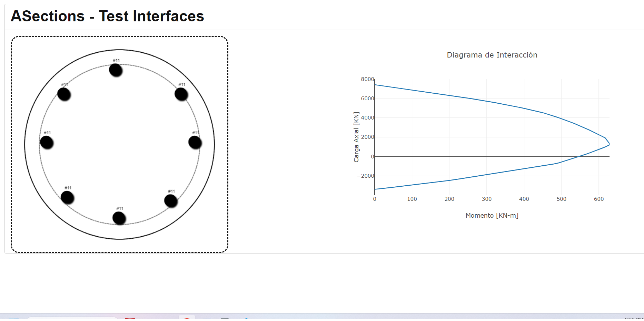This screenshot has height=321, width=644.
Task: Click the Momento [KN-m] axis label
Action: tap(492, 215)
